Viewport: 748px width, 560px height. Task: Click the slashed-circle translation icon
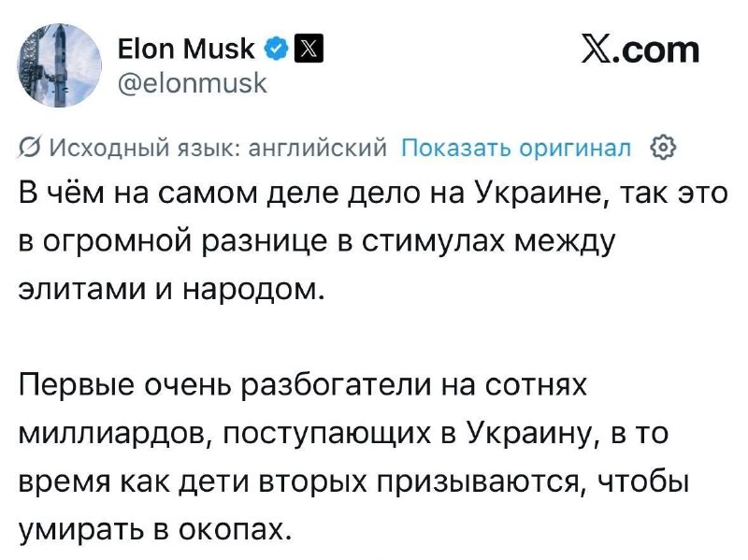(28, 149)
